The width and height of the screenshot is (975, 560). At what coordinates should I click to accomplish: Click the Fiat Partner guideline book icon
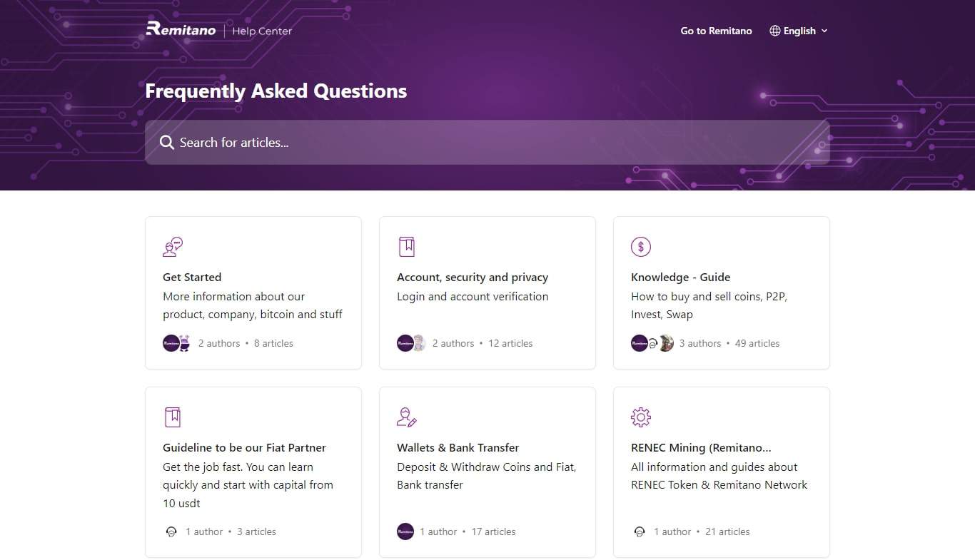[x=172, y=417]
